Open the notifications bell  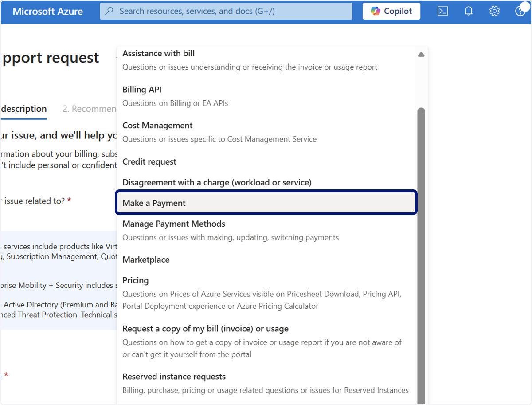pos(469,11)
